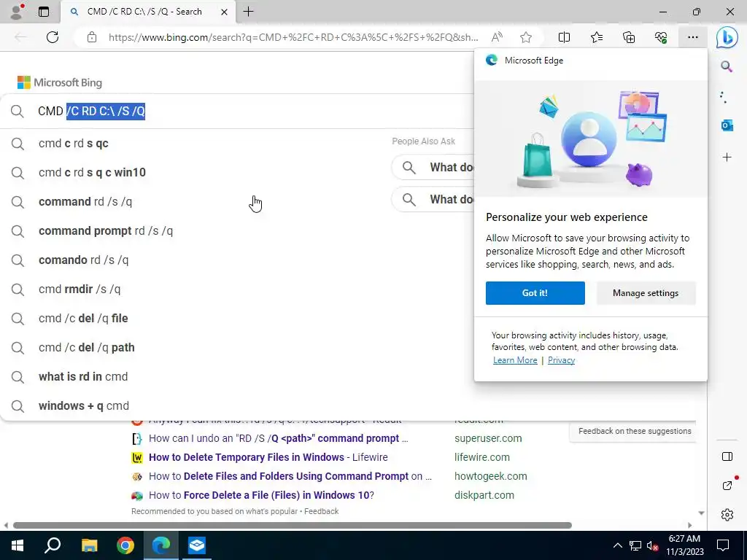Click the Microsoft Bing logo
The height and width of the screenshot is (560, 747).
(x=60, y=82)
